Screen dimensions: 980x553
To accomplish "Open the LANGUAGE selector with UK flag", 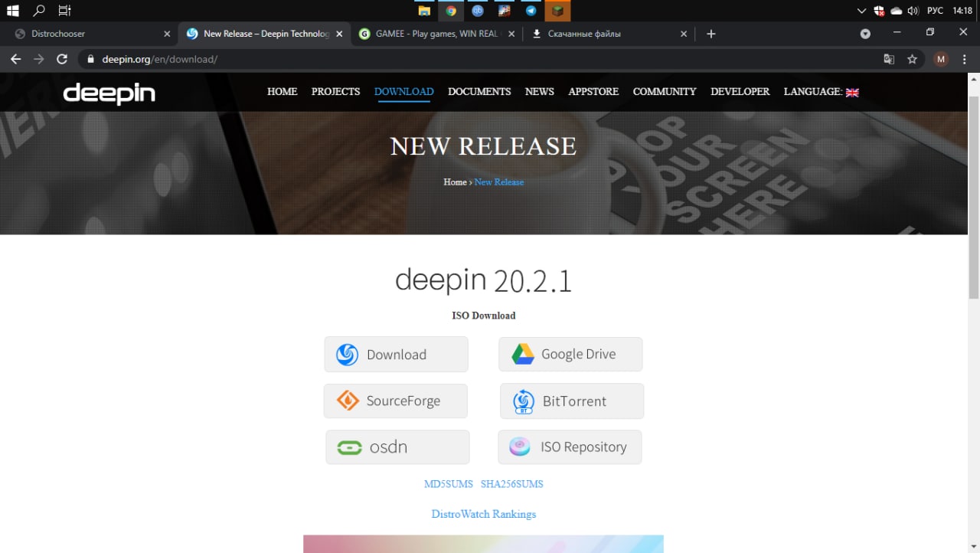I will pos(821,91).
